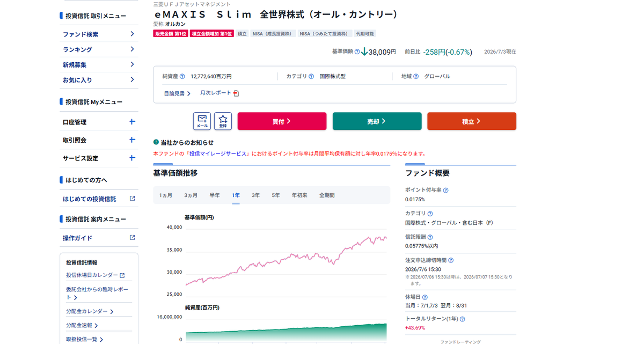
Task: Open help icon beside 注文申込締切時間
Action: (x=450, y=260)
